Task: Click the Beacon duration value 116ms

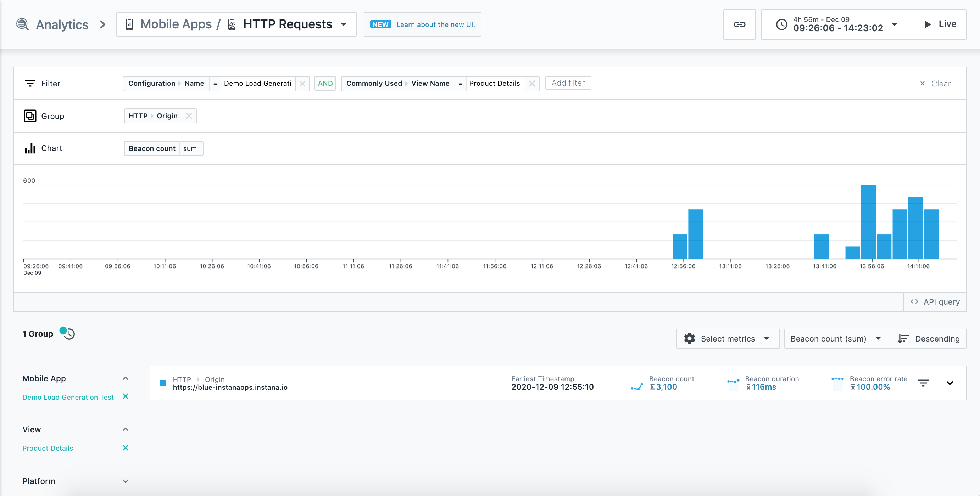Action: pos(761,387)
